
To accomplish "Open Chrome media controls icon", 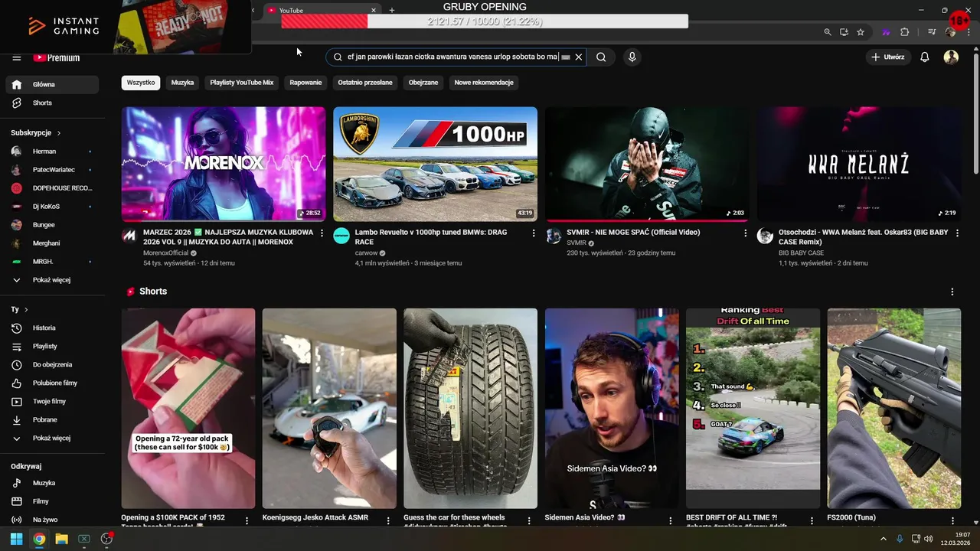I will [x=932, y=32].
